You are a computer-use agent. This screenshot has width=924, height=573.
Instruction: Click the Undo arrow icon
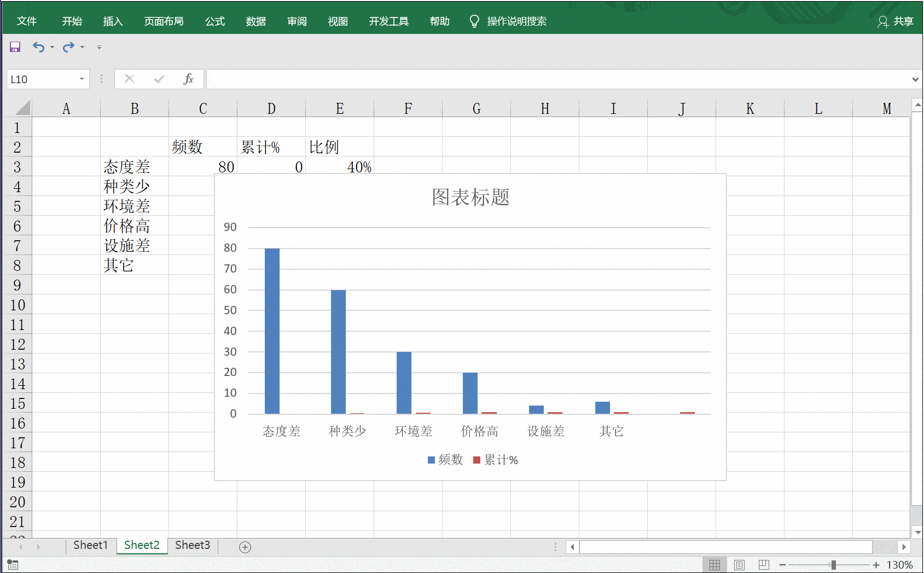[x=38, y=47]
